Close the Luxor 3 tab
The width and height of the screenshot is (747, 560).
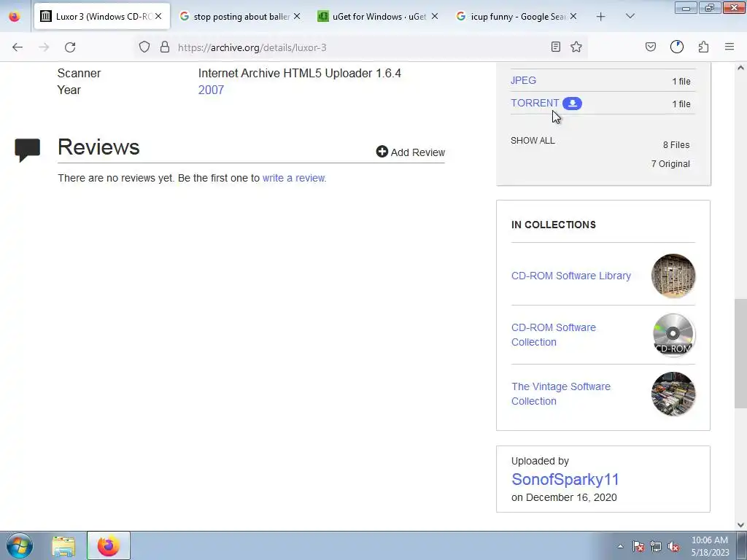tap(158, 16)
